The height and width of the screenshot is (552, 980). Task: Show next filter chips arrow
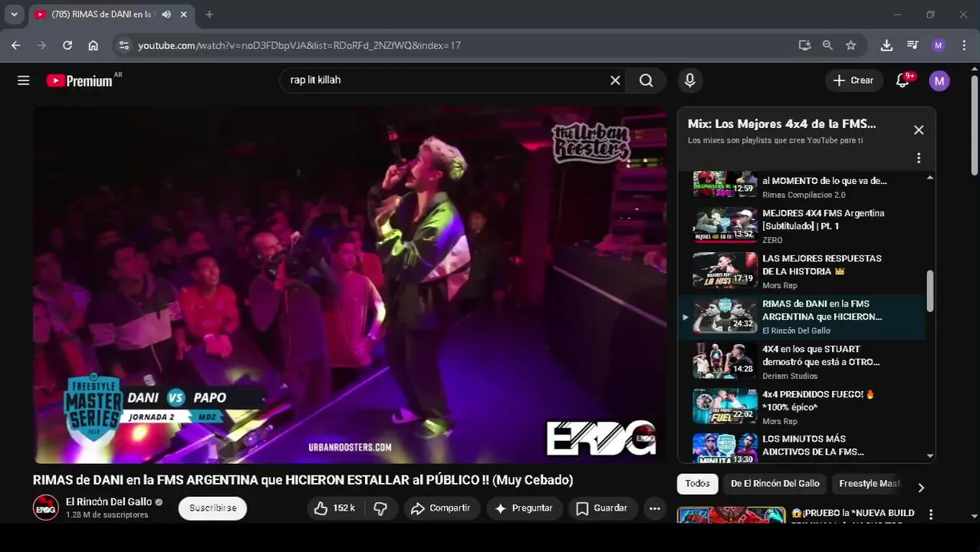click(921, 488)
